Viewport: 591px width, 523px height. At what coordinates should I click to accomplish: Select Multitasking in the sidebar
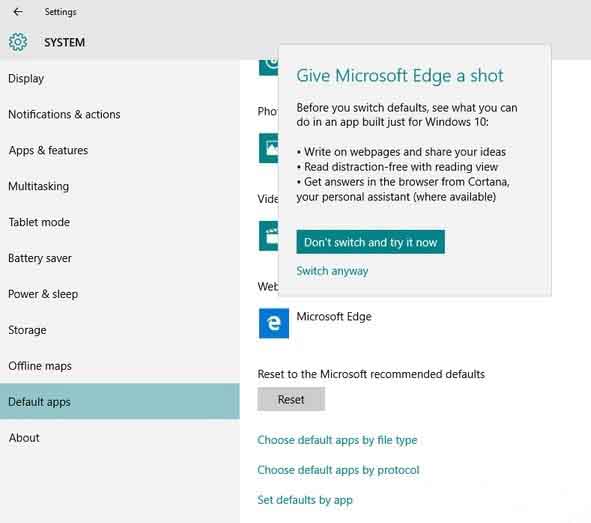click(119, 186)
